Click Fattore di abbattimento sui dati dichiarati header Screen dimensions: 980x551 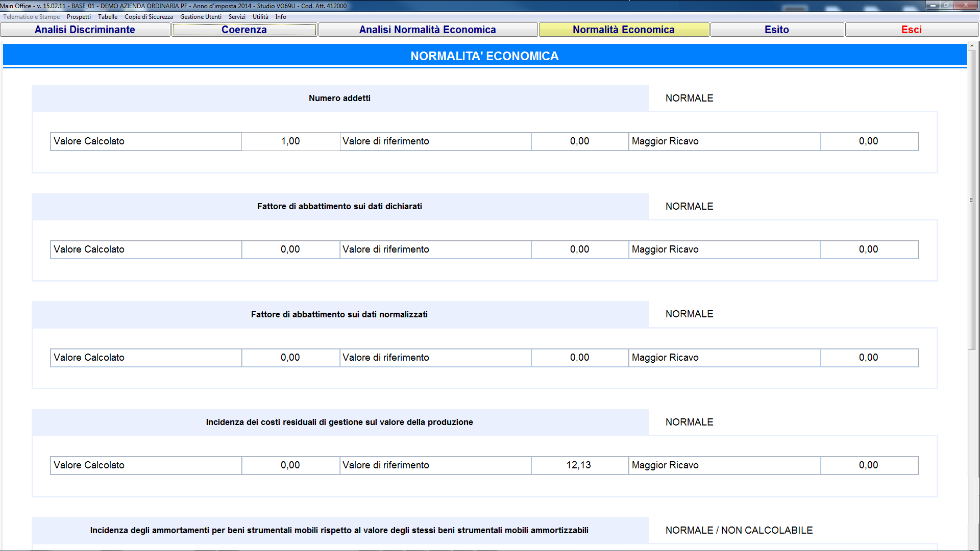340,206
